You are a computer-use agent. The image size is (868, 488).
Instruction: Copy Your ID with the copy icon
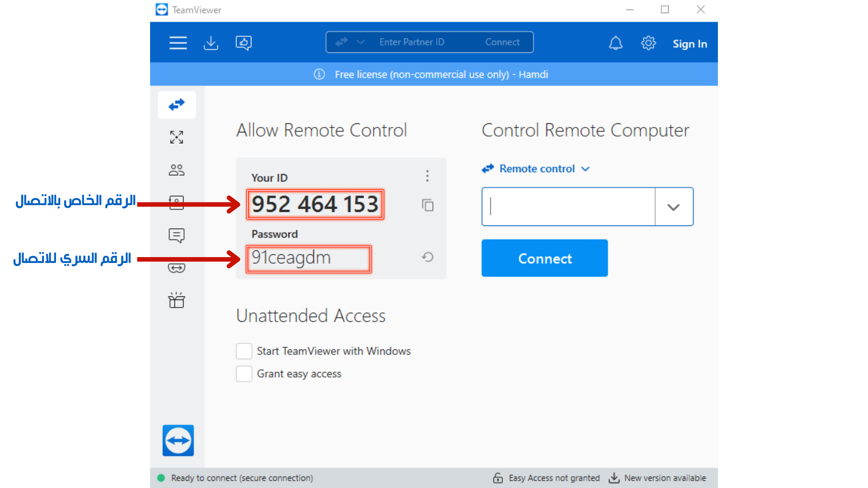[428, 205]
